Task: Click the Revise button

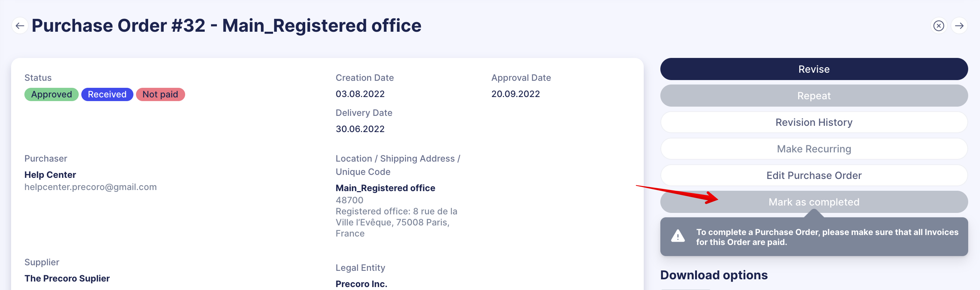Action: point(814,69)
